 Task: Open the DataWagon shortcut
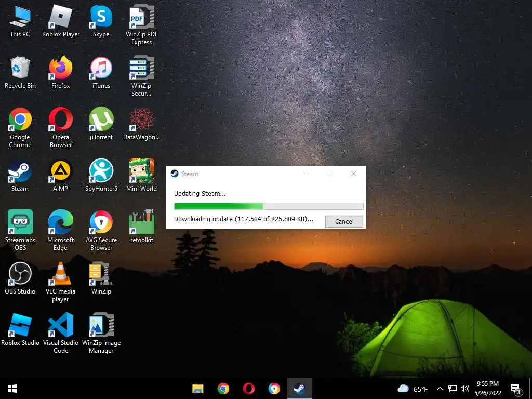tap(141, 124)
